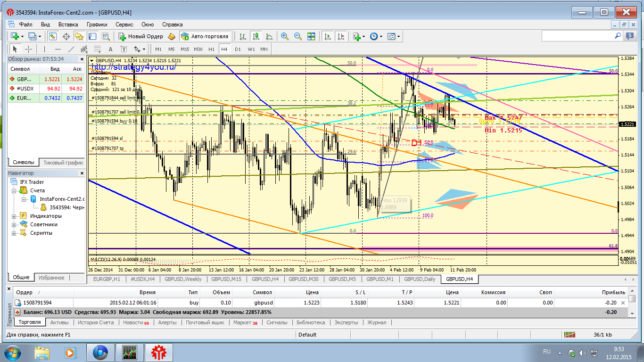Pick the trendline drawing tool
Image resolution: width=644 pixels, height=362 pixels.
click(71, 49)
